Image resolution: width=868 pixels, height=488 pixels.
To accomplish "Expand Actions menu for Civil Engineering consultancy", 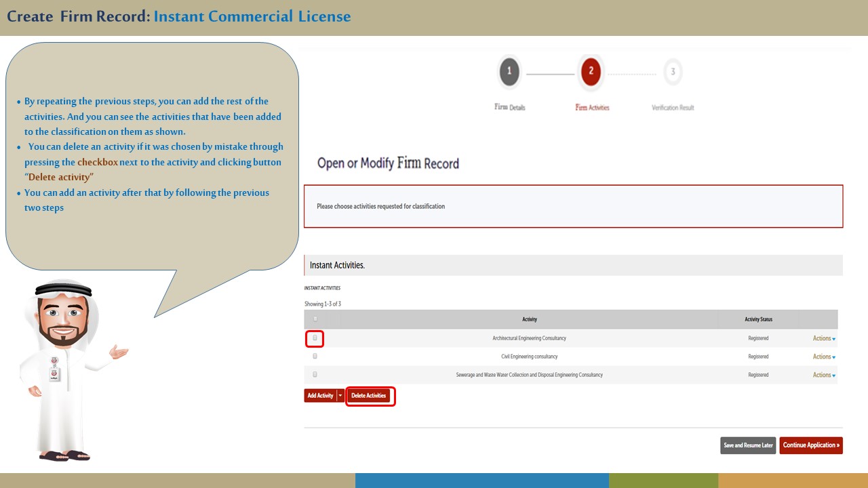I will coord(824,357).
